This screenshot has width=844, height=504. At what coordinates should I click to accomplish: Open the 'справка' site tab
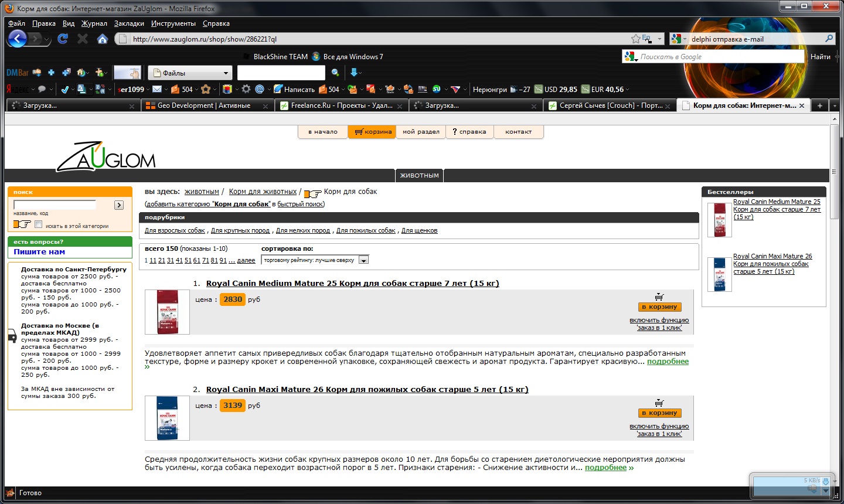(469, 132)
